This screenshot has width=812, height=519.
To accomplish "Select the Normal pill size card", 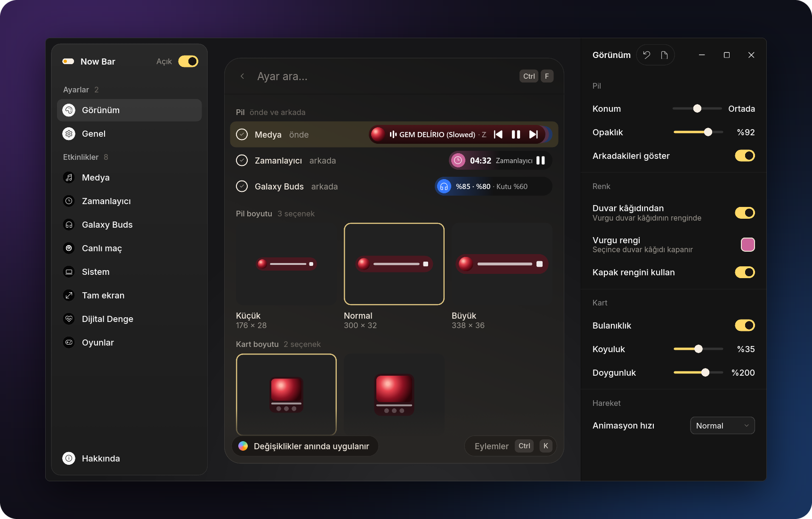I will [394, 264].
